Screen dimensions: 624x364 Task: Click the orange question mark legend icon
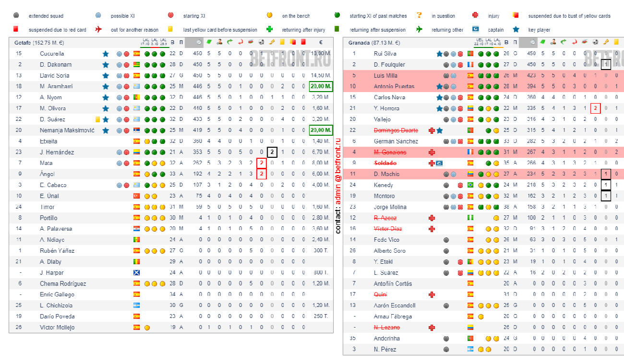419,16
